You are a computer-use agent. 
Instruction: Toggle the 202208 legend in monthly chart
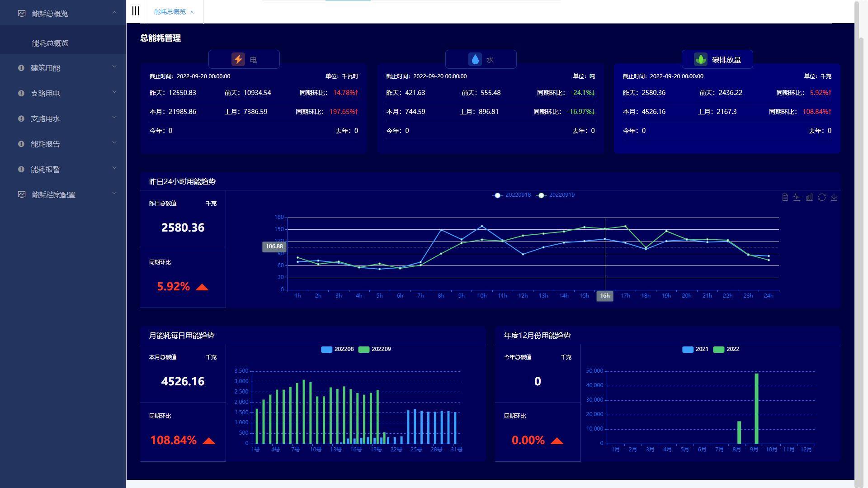337,349
